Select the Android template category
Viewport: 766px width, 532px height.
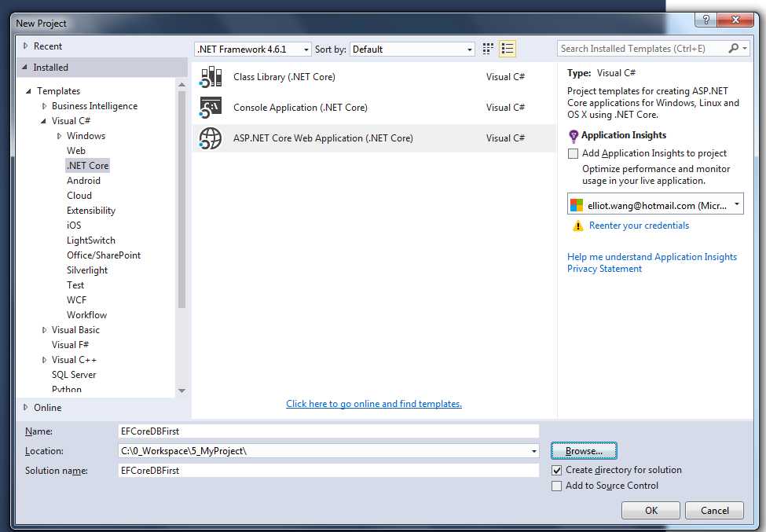[x=83, y=181]
